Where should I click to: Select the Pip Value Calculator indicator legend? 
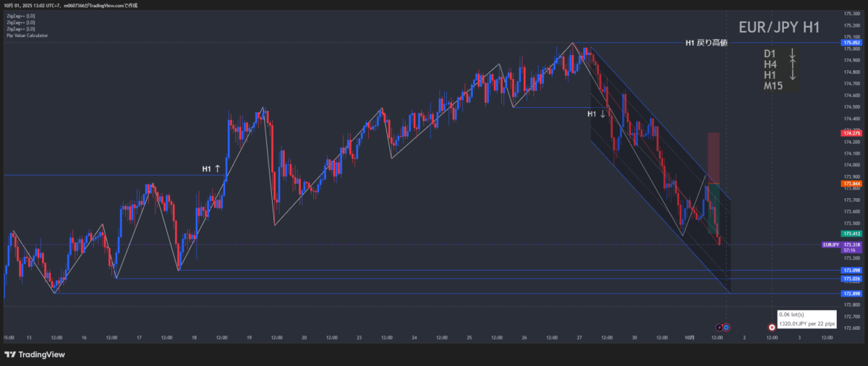pos(27,35)
